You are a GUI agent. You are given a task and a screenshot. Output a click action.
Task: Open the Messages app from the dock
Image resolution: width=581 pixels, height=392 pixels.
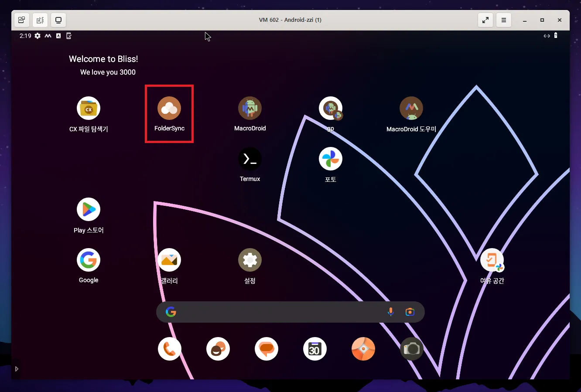[x=266, y=349]
